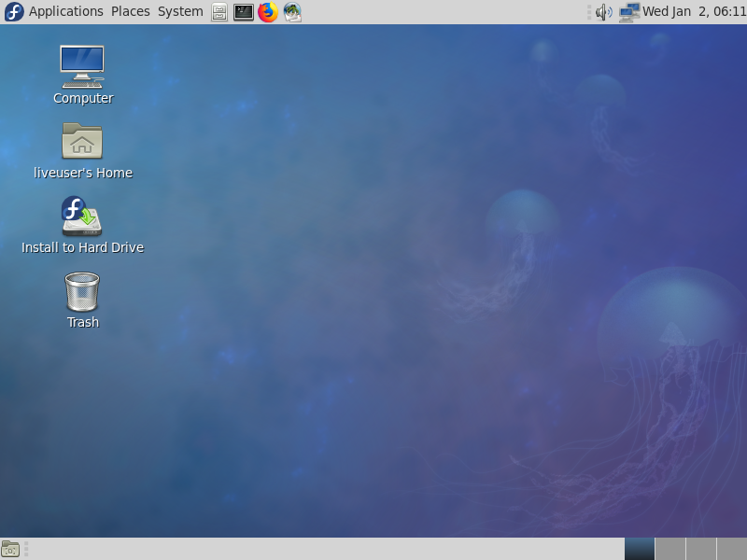Switch to the fourth workspace
Viewport: 747px width, 560px height.
(x=731, y=549)
